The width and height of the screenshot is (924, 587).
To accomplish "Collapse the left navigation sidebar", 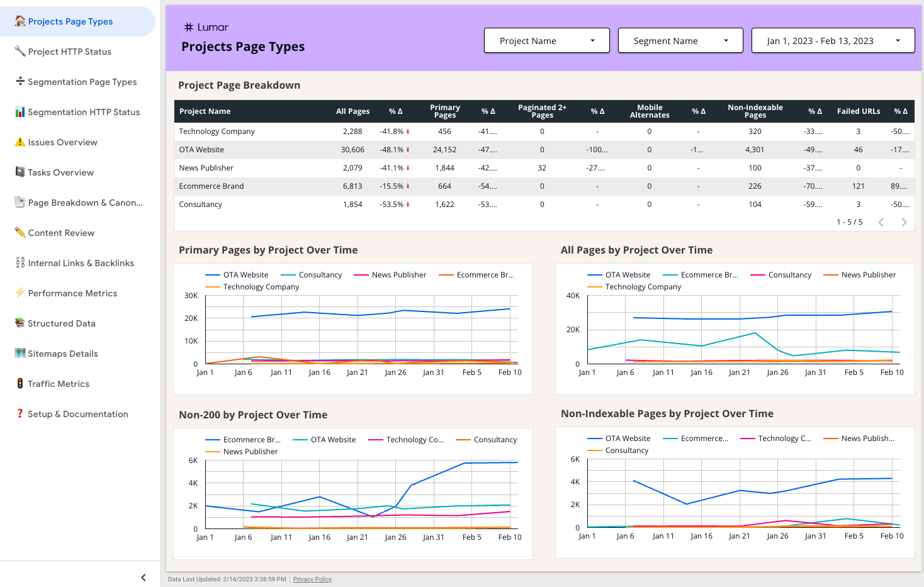I will pos(144,578).
